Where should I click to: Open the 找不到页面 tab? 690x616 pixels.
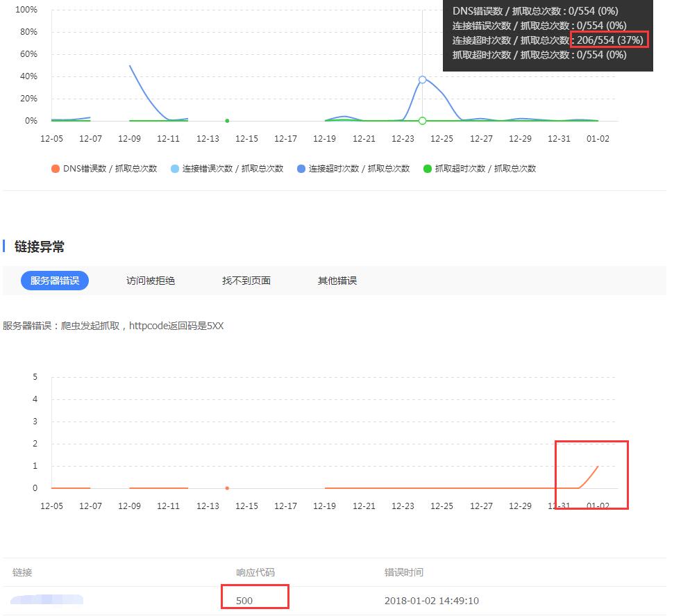pos(246,281)
